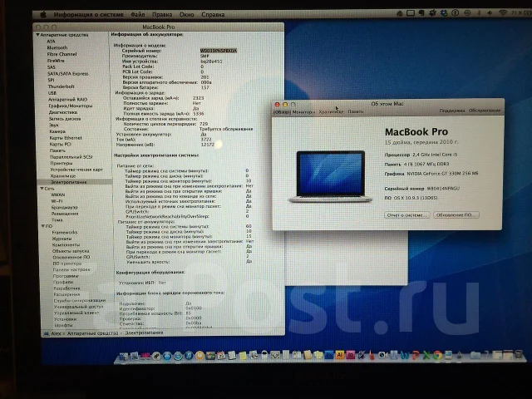Select Принтеры in the sidebar

point(61,163)
